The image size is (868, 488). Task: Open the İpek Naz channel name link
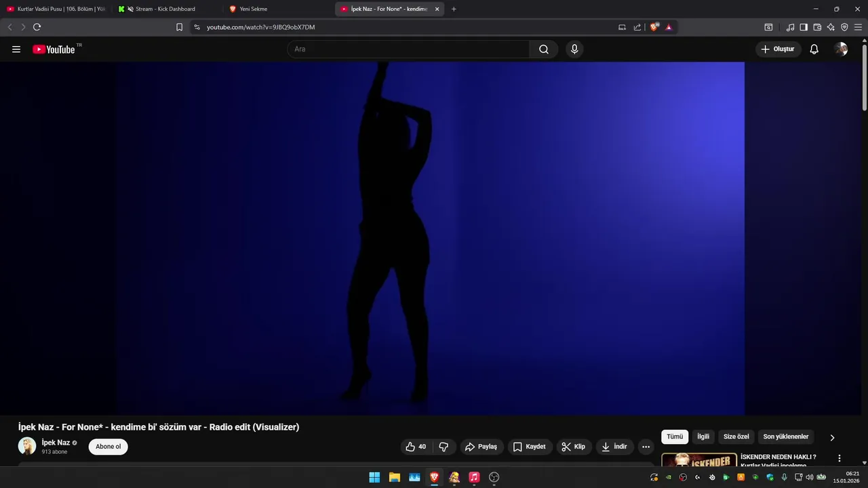pyautogui.click(x=56, y=443)
